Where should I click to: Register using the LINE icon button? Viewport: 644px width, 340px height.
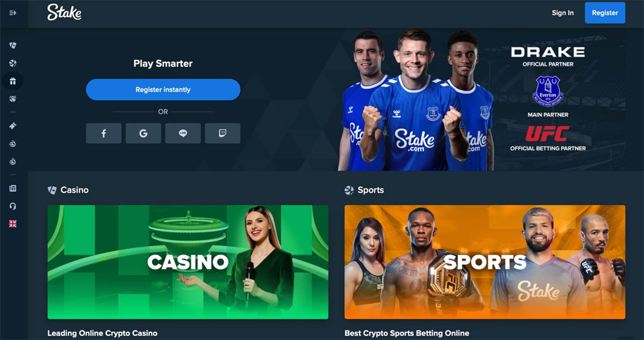pyautogui.click(x=183, y=133)
